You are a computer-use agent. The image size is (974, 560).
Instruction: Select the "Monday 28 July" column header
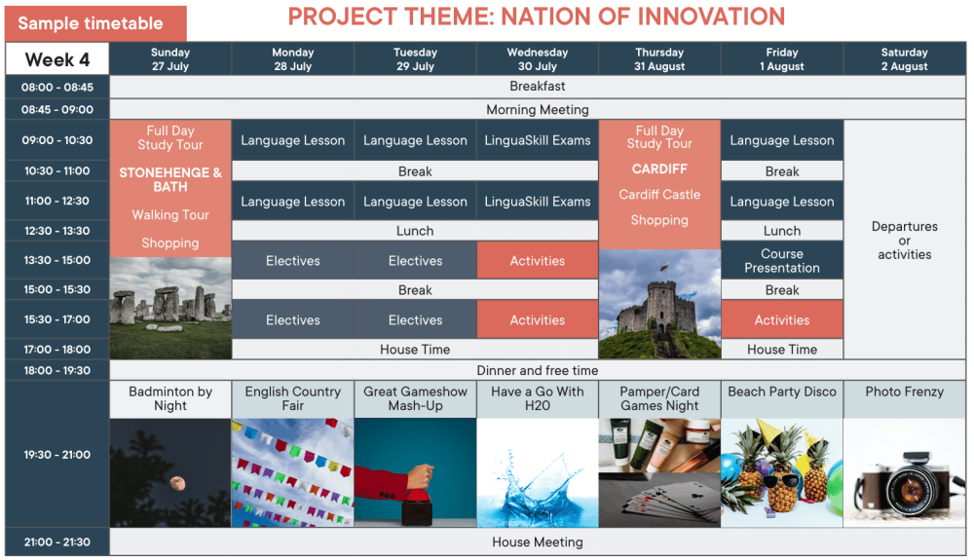click(292, 59)
